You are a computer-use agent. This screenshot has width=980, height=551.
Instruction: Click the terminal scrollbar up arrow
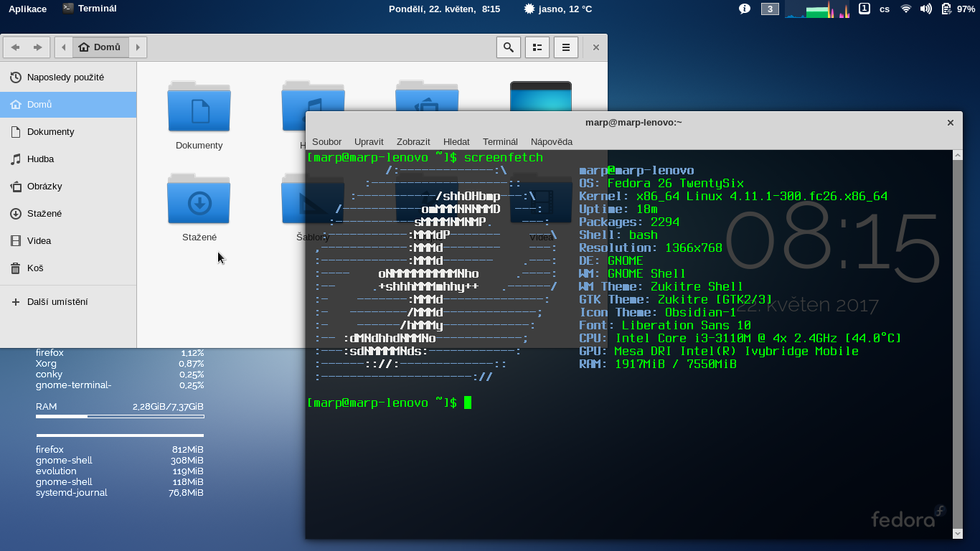957,155
